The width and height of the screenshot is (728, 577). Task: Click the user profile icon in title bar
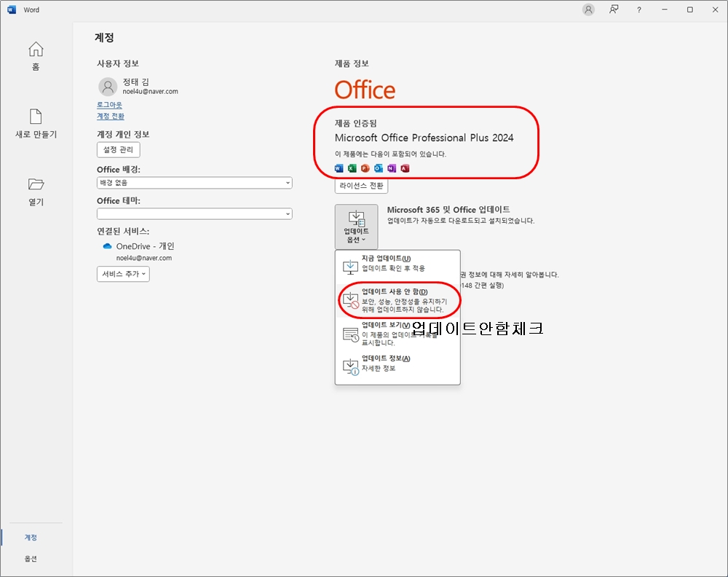coord(588,9)
